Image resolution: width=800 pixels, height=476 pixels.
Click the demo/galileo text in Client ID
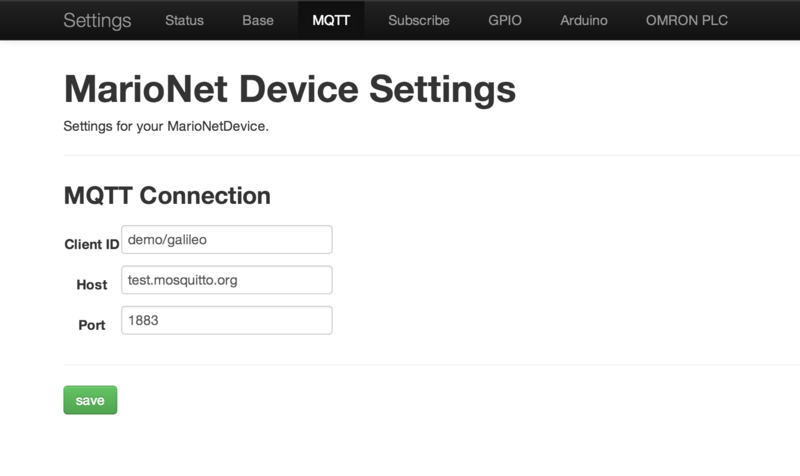167,240
